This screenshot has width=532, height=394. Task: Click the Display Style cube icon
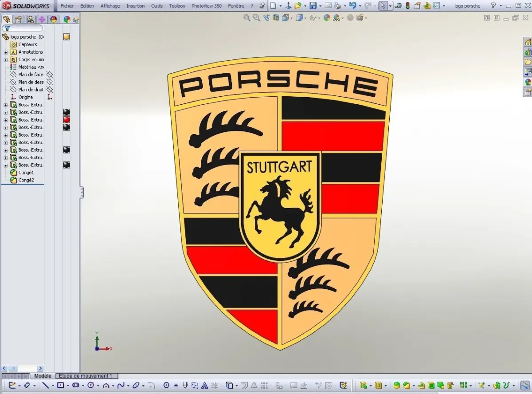coord(299,18)
